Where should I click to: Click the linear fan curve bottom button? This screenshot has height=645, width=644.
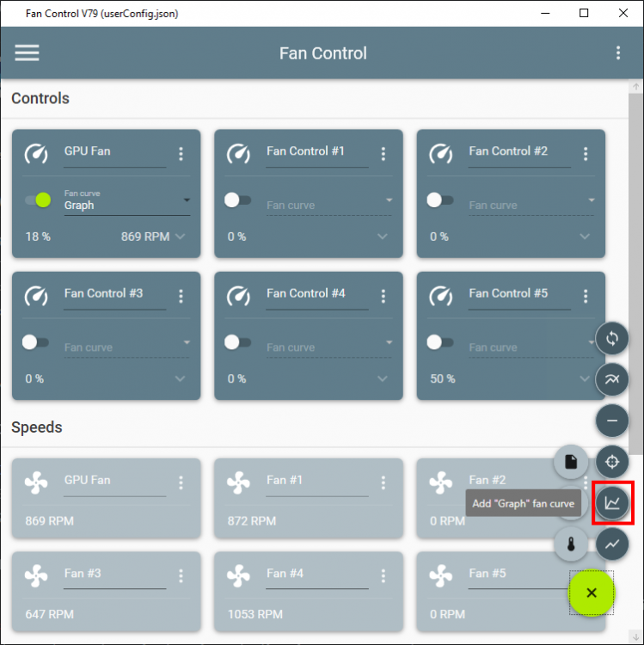click(612, 544)
